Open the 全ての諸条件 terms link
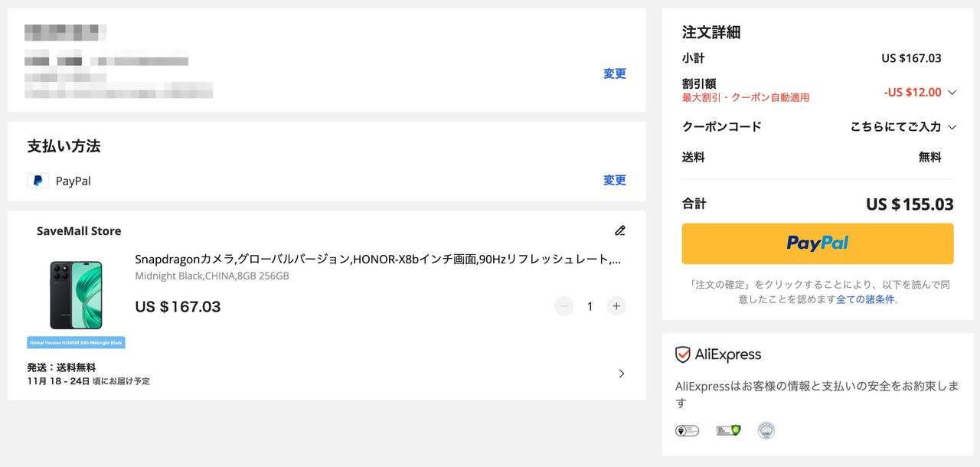The height and width of the screenshot is (467, 980). 865,299
